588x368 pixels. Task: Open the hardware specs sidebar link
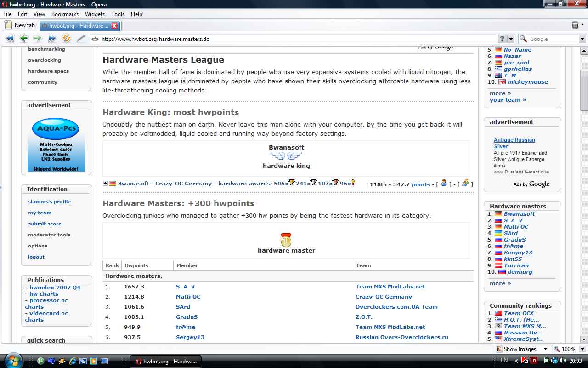click(x=48, y=71)
